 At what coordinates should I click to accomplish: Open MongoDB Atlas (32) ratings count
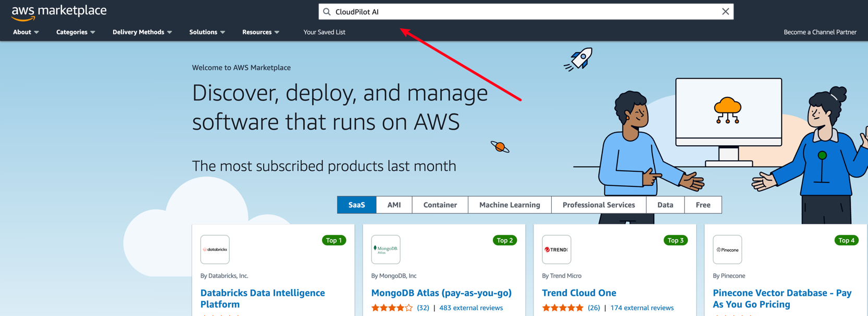(423, 308)
